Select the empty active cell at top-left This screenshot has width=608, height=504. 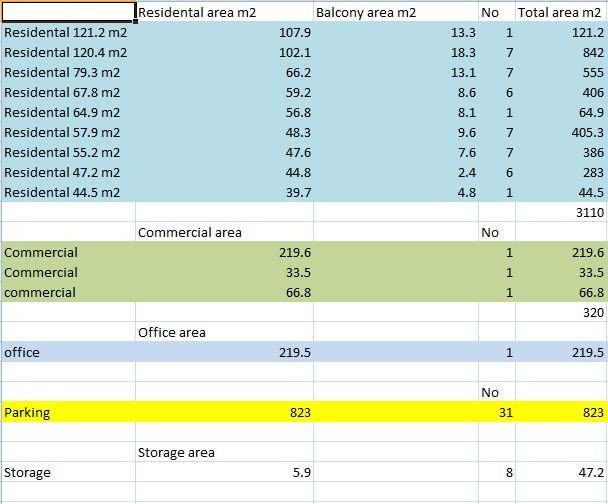[x=69, y=12]
